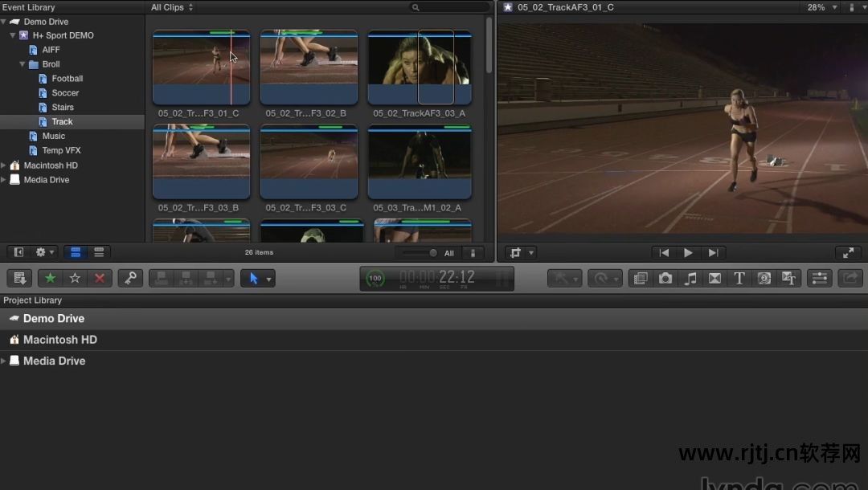Open the All Clips filter dropdown
Image resolution: width=868 pixels, height=490 pixels.
(x=172, y=7)
